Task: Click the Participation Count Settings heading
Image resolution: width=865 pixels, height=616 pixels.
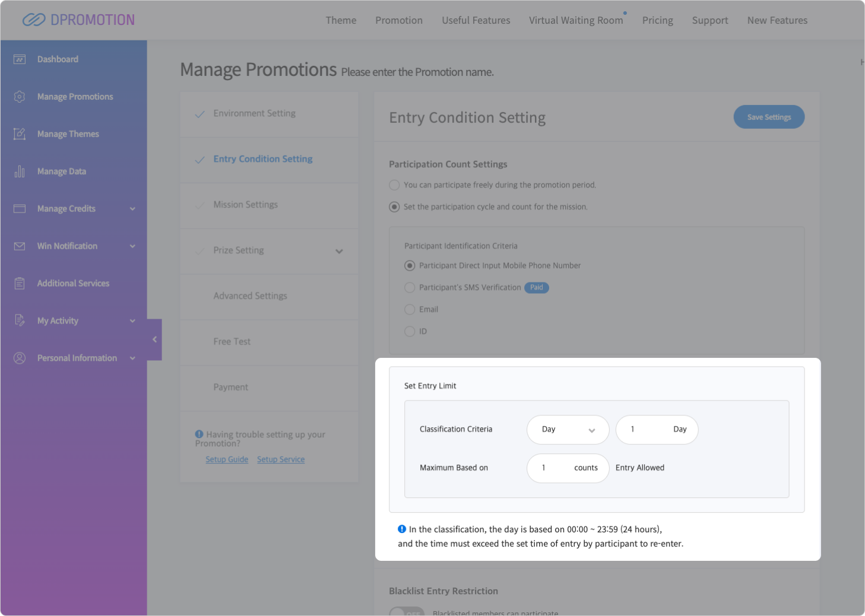Action: [448, 164]
